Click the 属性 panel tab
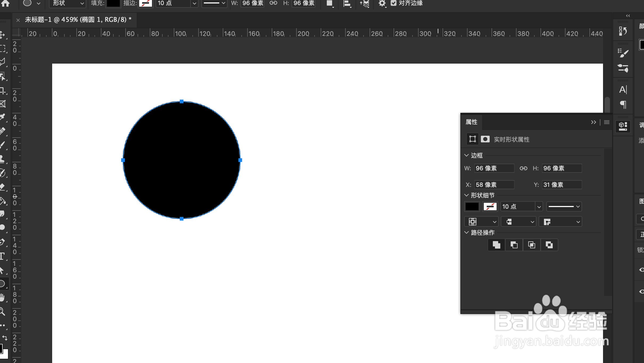This screenshot has width=644, height=363. coord(471,122)
